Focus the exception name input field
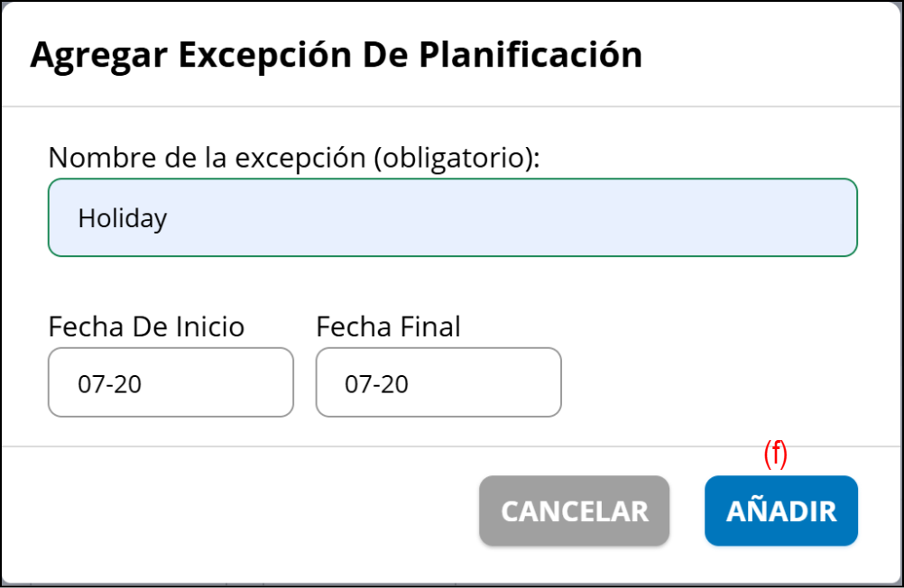 (452, 217)
